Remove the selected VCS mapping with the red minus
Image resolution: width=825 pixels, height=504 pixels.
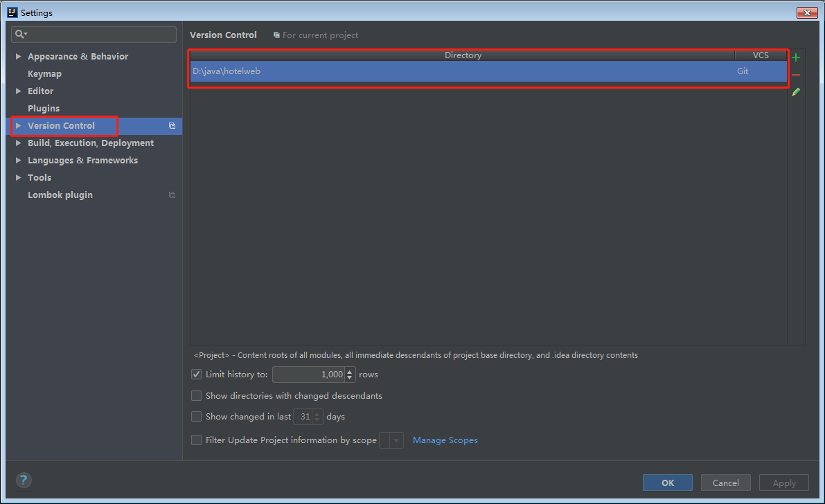(795, 75)
